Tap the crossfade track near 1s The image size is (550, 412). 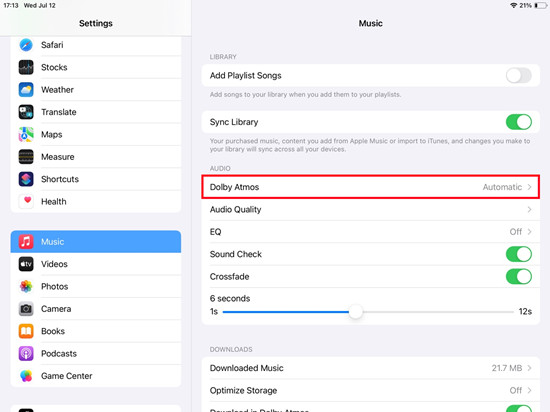(228, 312)
